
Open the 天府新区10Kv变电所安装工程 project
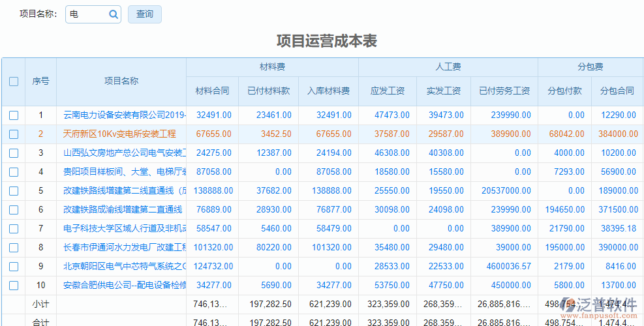click(x=119, y=134)
